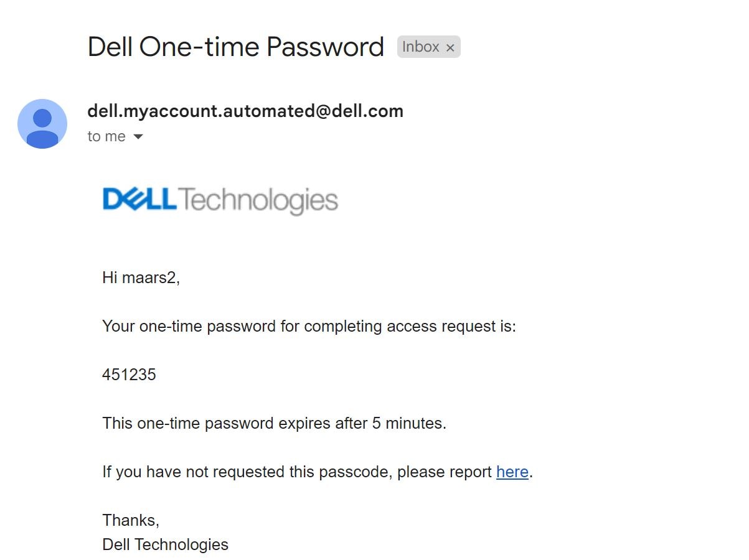Click the gray "Technologies" word in logo

[x=259, y=201]
